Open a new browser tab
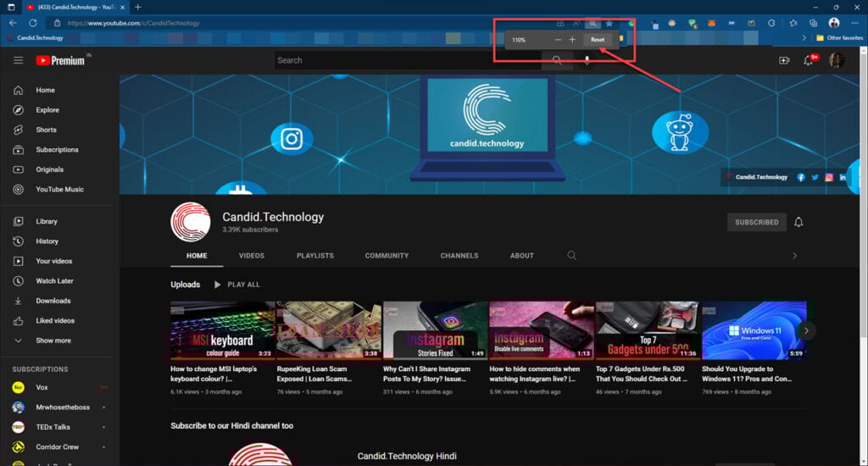Image resolution: width=868 pixels, height=466 pixels. (x=138, y=7)
